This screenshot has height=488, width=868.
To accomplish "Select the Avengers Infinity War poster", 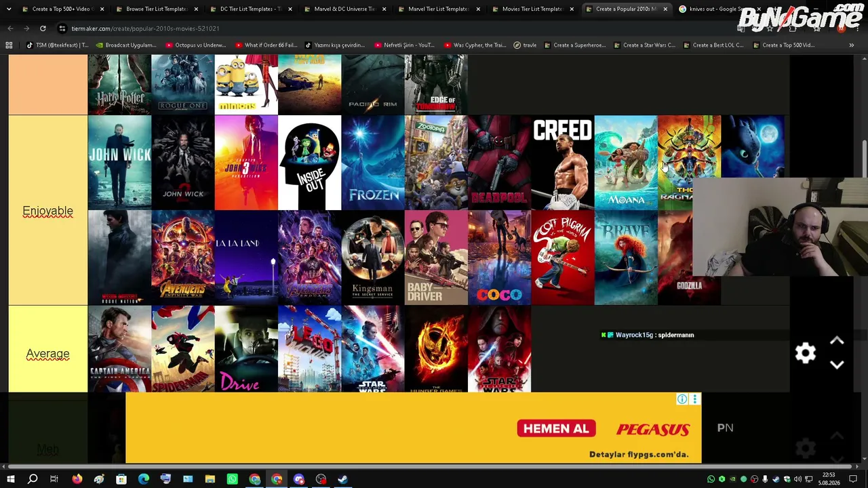I will coord(183,258).
